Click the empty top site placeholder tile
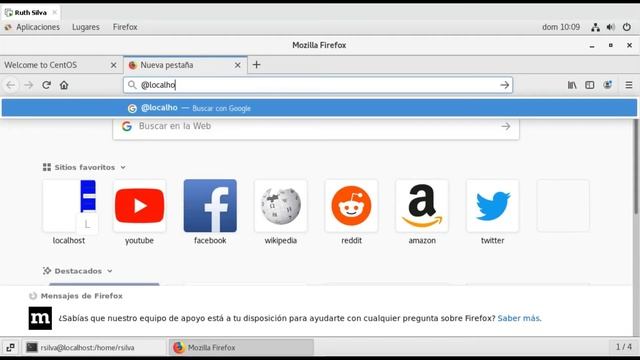Screen dimensions: 640x360 [563, 206]
